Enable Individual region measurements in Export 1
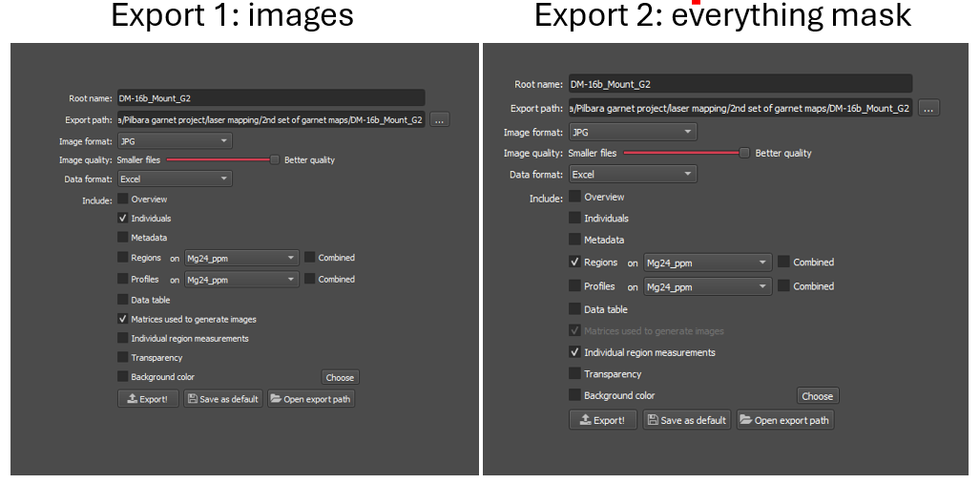Viewport: 980px width, 484px height. click(123, 338)
